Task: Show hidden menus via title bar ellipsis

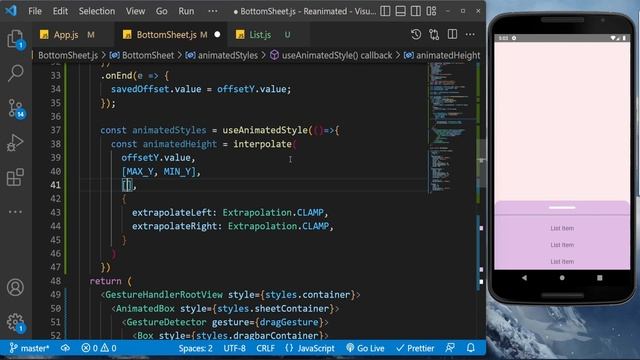Action: point(213,11)
